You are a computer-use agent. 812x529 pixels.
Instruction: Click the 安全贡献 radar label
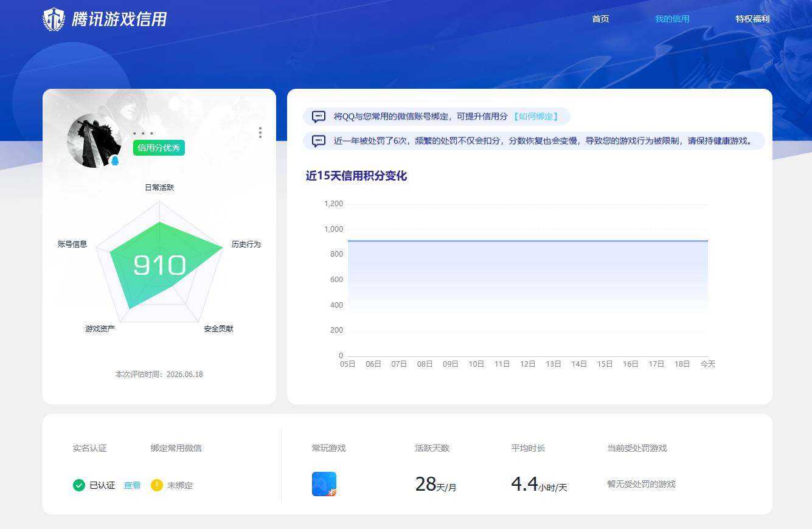pos(218,328)
